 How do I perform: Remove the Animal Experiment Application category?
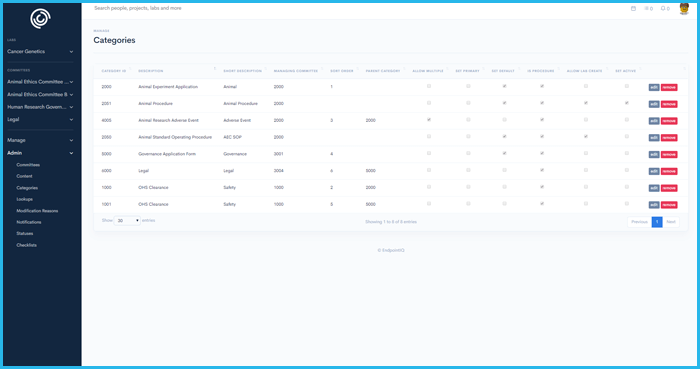coord(669,87)
